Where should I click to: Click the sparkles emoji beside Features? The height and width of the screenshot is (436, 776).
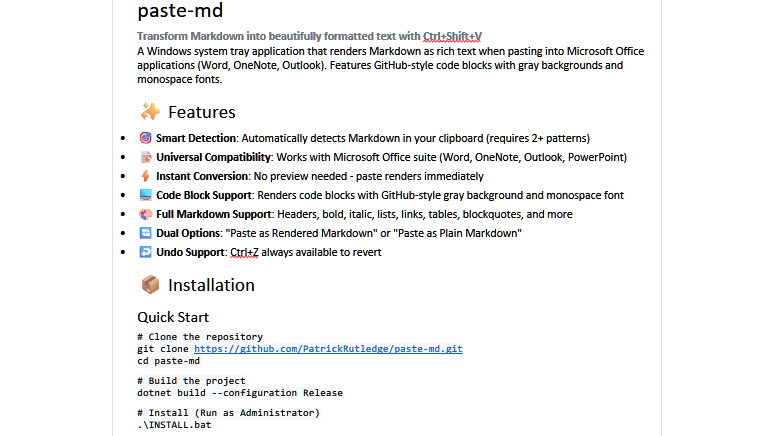(150, 112)
